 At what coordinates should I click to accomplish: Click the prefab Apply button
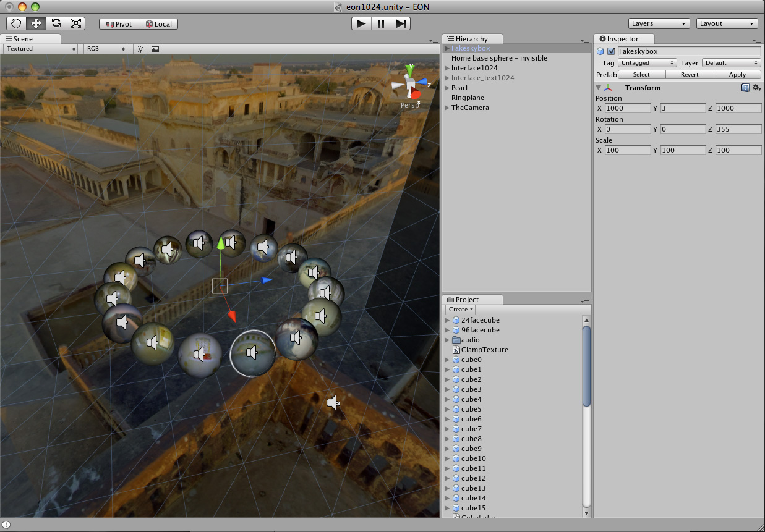737,75
